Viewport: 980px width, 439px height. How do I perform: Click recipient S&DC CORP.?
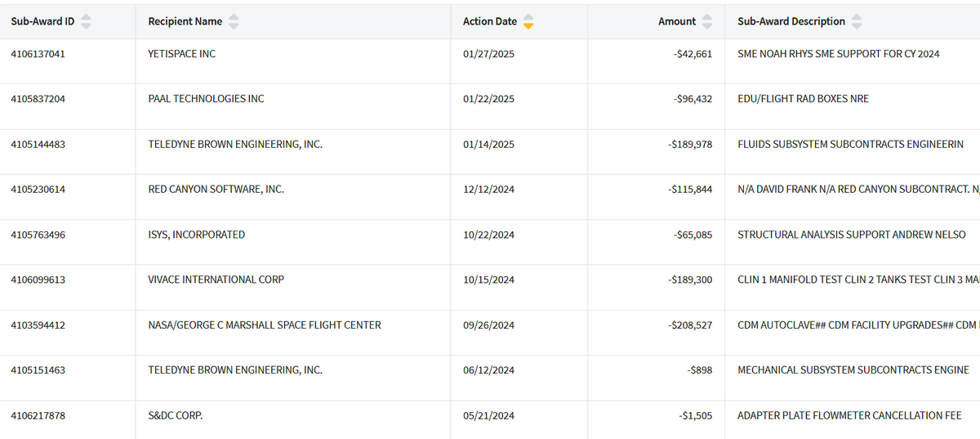coord(176,415)
